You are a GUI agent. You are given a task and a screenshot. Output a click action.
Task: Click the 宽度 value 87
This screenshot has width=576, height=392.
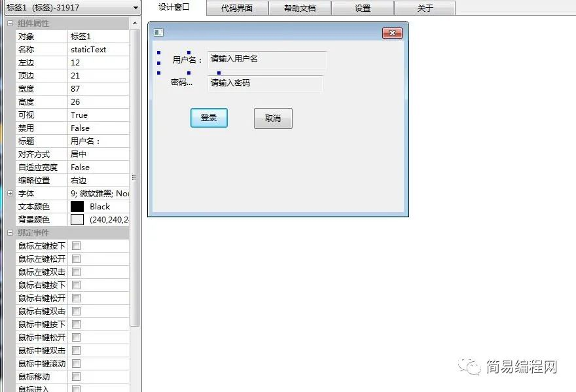tap(98, 89)
